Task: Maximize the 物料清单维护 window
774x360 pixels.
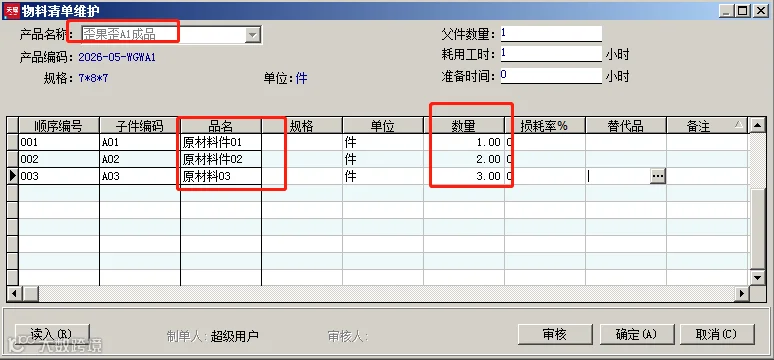Action: tap(742, 11)
